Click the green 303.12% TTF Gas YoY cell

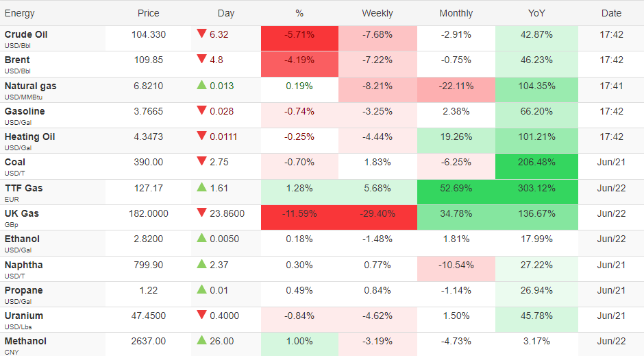(x=536, y=192)
